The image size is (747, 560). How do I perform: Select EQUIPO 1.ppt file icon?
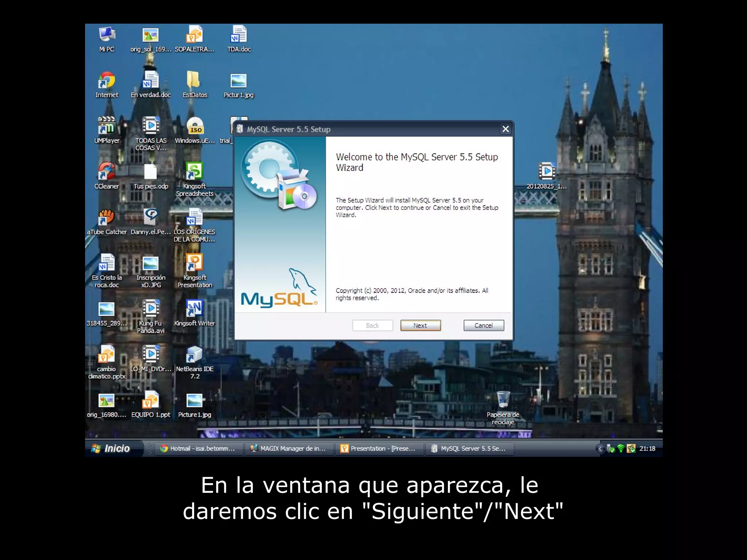pos(151,405)
